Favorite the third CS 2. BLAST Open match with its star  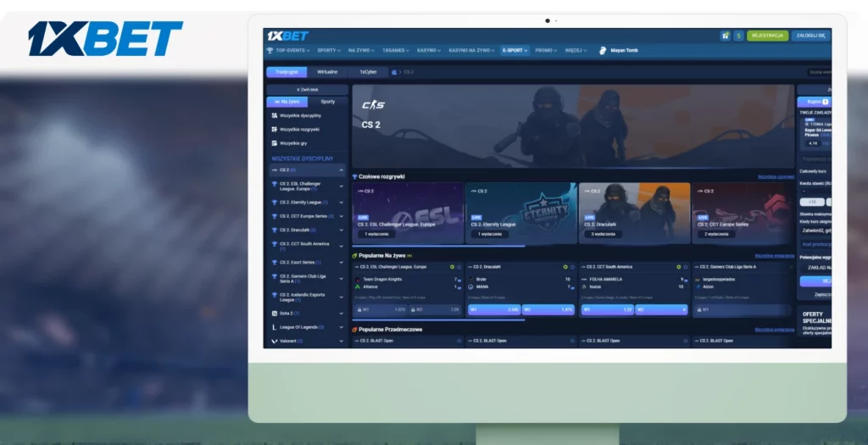pos(685,341)
